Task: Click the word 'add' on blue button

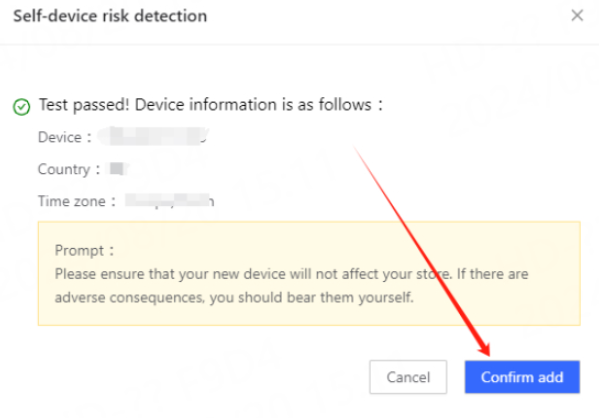Action: coord(550,377)
